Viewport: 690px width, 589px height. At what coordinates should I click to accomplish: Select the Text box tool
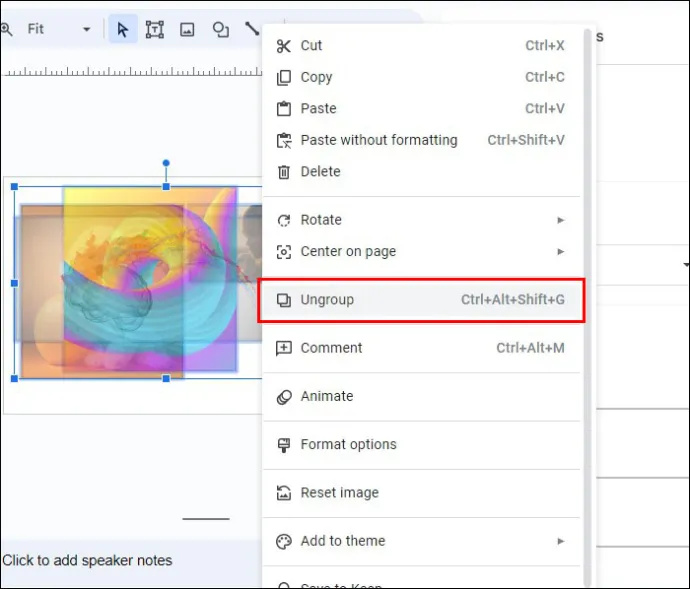point(155,29)
